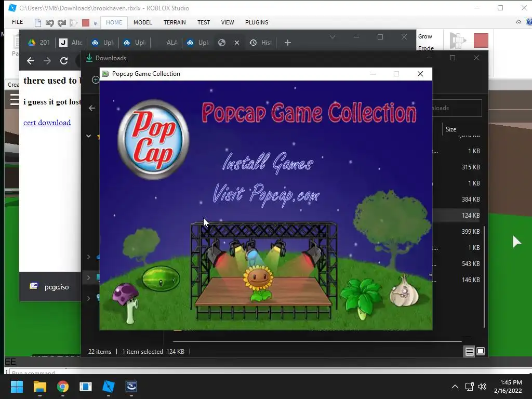Switch to the TERRAIN ribbon tab
Screen dimensions: 532x399
coord(175,22)
